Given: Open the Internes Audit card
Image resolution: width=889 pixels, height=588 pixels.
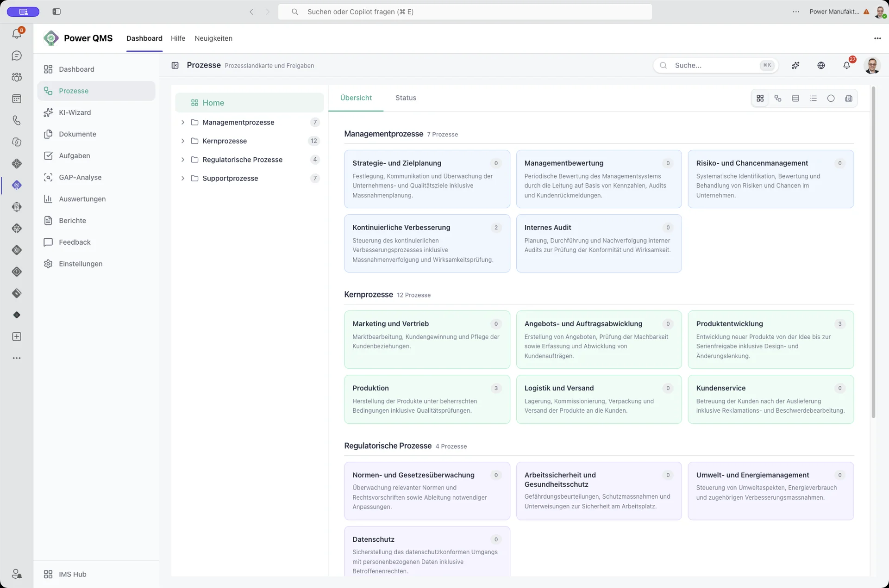Looking at the screenshot, I should pyautogui.click(x=599, y=243).
